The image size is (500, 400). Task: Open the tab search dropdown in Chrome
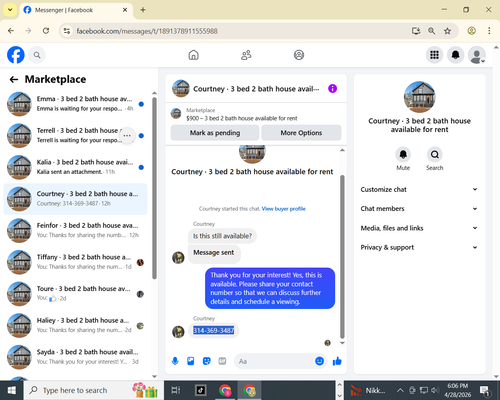(x=10, y=10)
